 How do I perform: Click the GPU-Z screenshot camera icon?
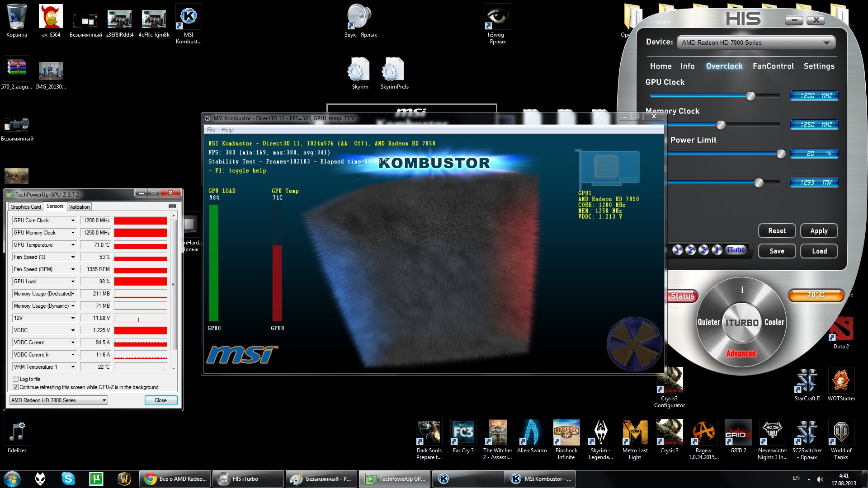tap(172, 206)
